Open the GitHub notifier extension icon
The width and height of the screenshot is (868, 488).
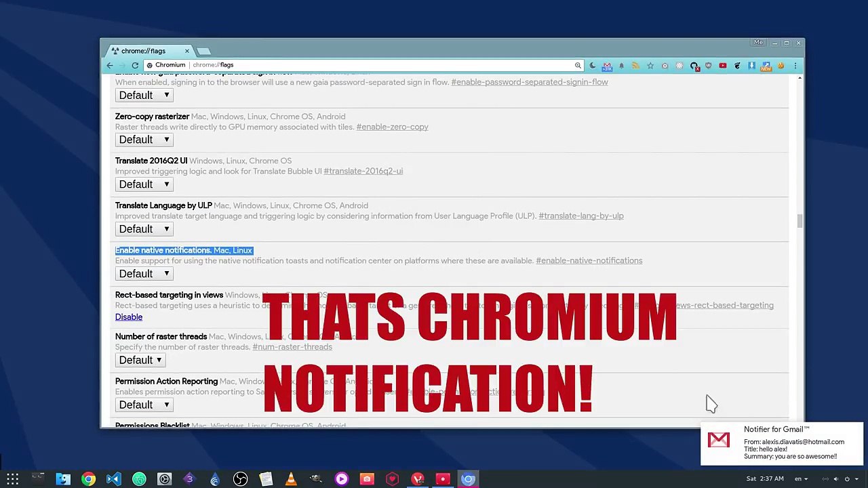[694, 66]
